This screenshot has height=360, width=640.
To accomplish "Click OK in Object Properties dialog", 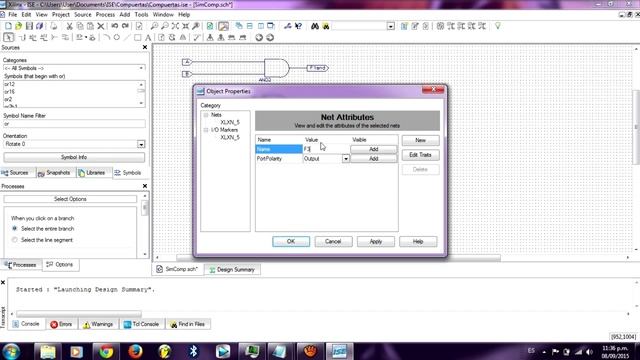I will (291, 242).
